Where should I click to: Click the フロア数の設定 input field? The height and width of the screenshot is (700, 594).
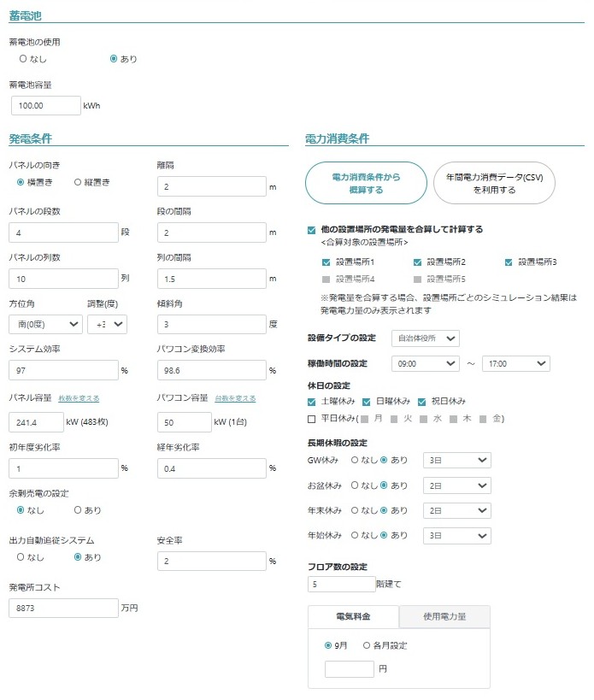[342, 584]
